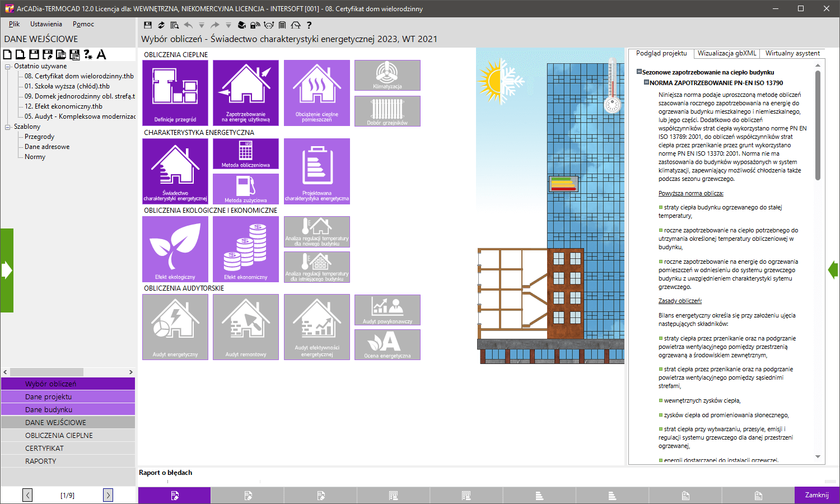Open the Ustawienia menu
Viewport: 840px width, 504px height.
pyautogui.click(x=46, y=24)
